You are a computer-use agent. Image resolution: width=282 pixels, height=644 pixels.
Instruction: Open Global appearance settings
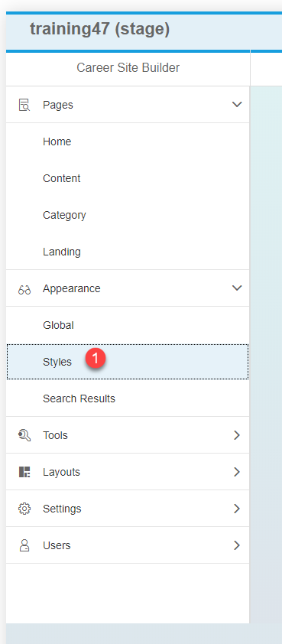coord(128,325)
